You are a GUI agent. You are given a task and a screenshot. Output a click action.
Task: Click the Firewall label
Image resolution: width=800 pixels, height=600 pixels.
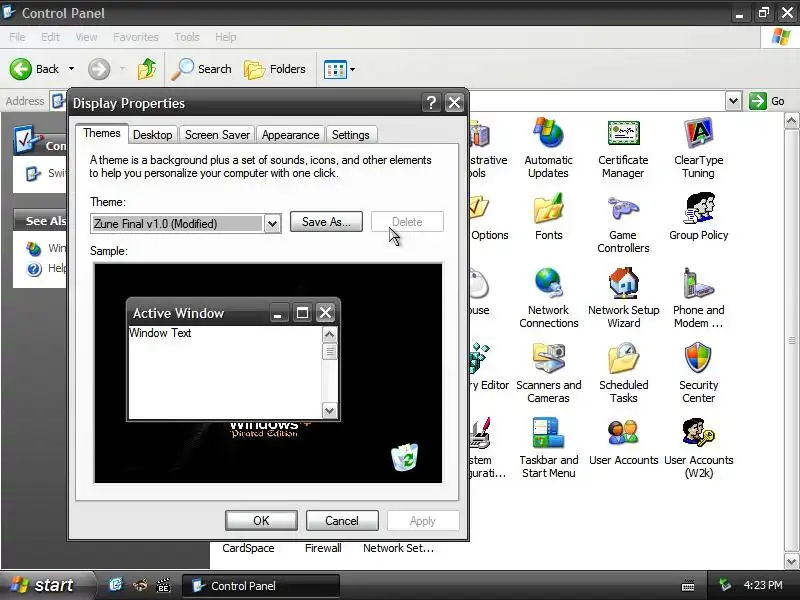tap(323, 548)
